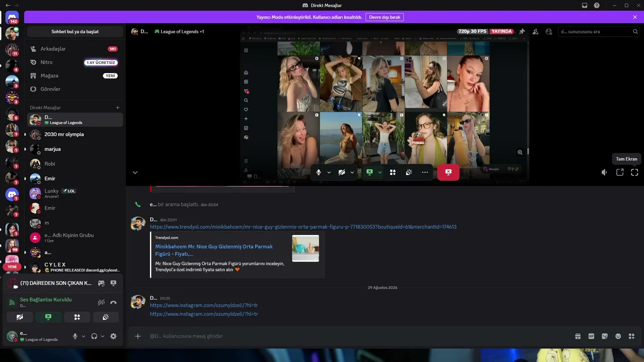Click the Devre dışı bırak button
Image resolution: width=644 pixels, height=362 pixels.
click(384, 17)
